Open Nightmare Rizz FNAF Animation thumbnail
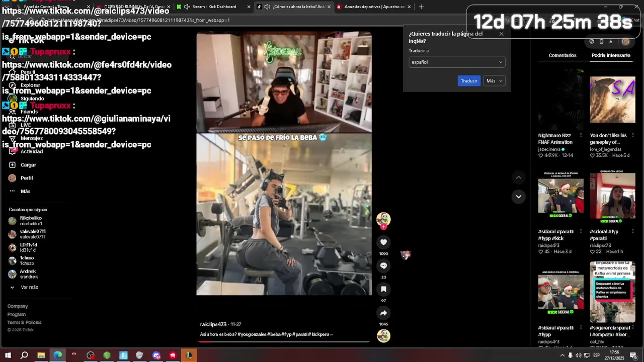This screenshot has width=644, height=362. pos(560,100)
